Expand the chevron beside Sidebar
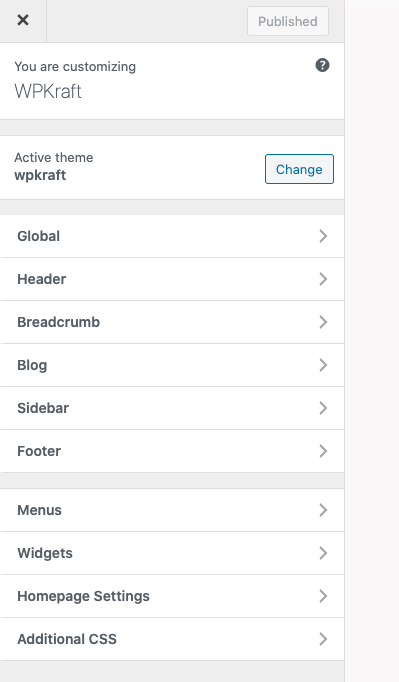 [x=323, y=408]
